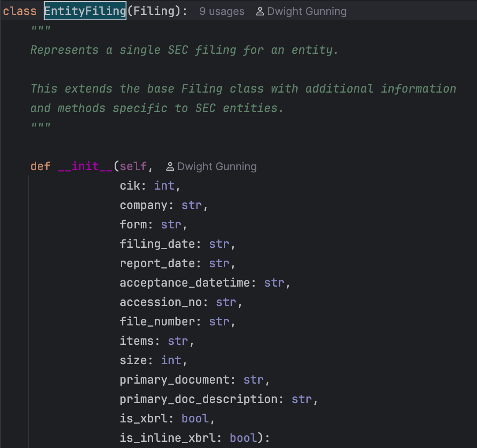This screenshot has height=448, width=477.
Task: Open the "9 usages" inlay hint
Action: [x=221, y=11]
